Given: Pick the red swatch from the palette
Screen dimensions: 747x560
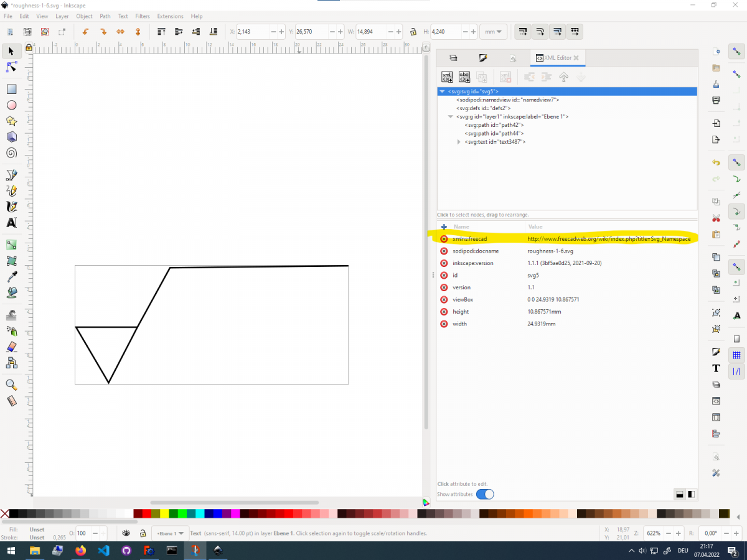Looking at the screenshot, I should point(147,513).
